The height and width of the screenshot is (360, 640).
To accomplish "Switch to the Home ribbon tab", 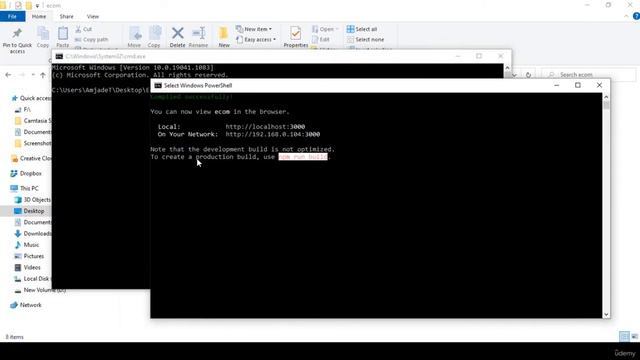I will [39, 16].
